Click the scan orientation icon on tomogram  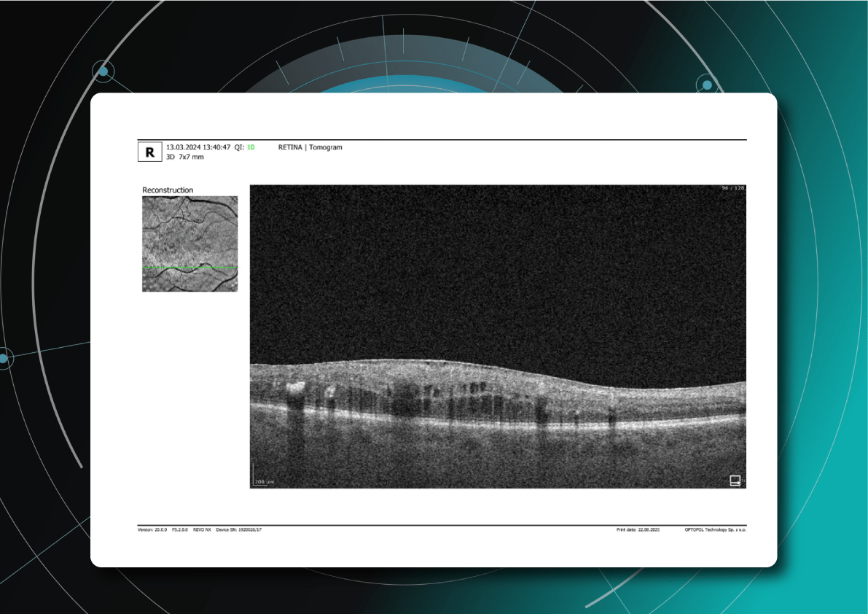pyautogui.click(x=735, y=480)
